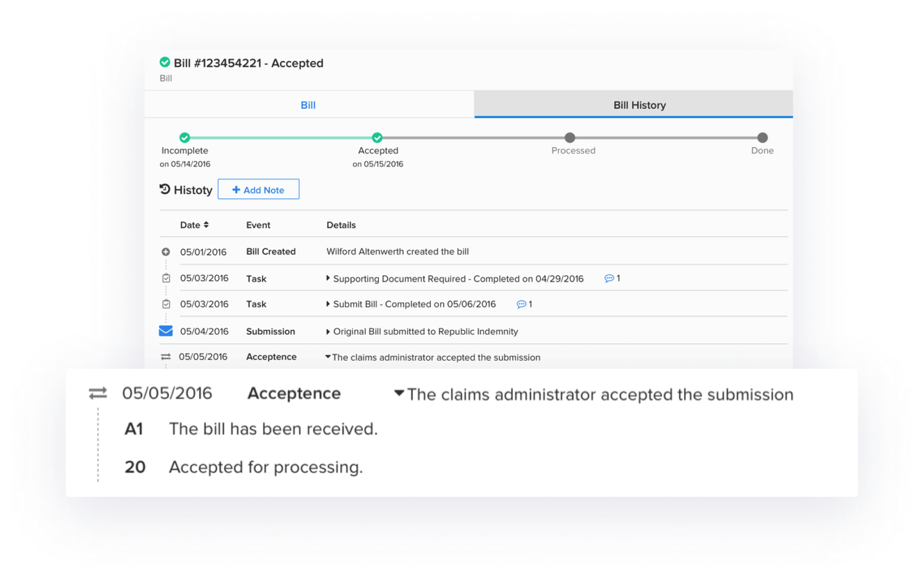Click 'Wilford Altenwerth created the bill' text
The image size is (924, 579).
(x=397, y=251)
